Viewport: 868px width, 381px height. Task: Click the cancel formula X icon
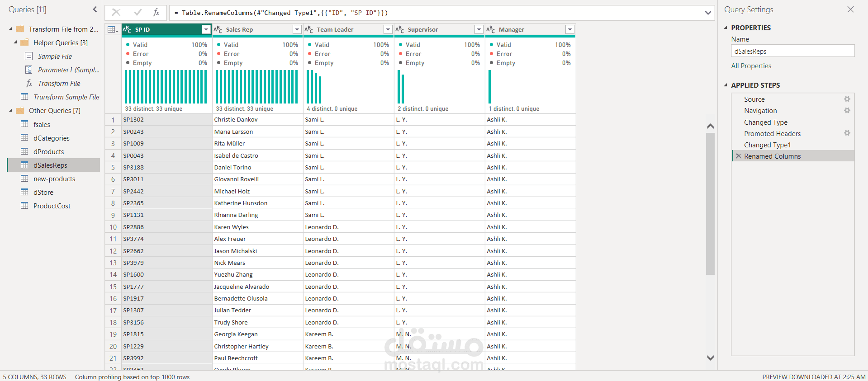116,13
